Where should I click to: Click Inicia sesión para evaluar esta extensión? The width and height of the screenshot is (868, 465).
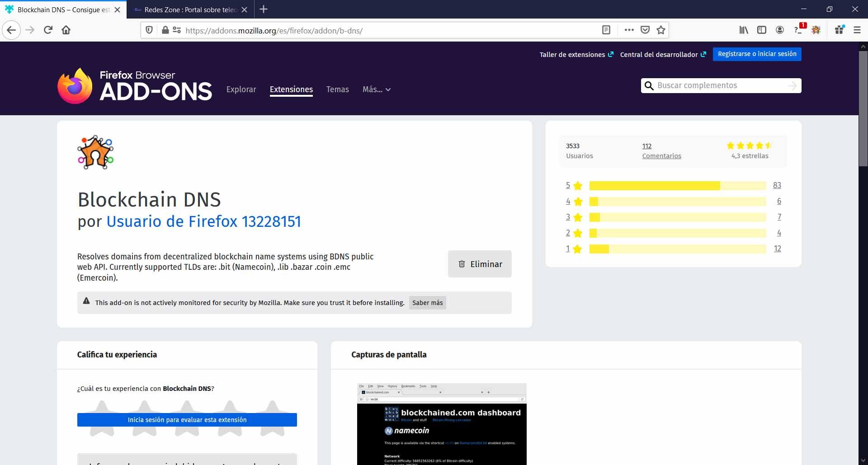click(x=187, y=420)
